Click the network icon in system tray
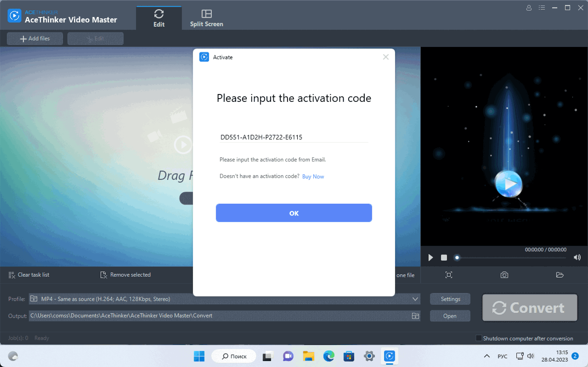Image resolution: width=588 pixels, height=367 pixels. 520,356
